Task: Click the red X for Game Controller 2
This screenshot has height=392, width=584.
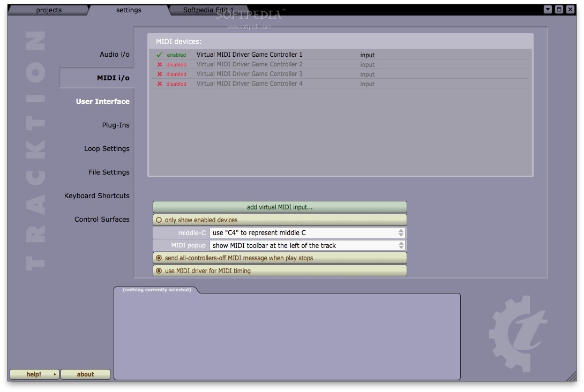Action: point(160,64)
